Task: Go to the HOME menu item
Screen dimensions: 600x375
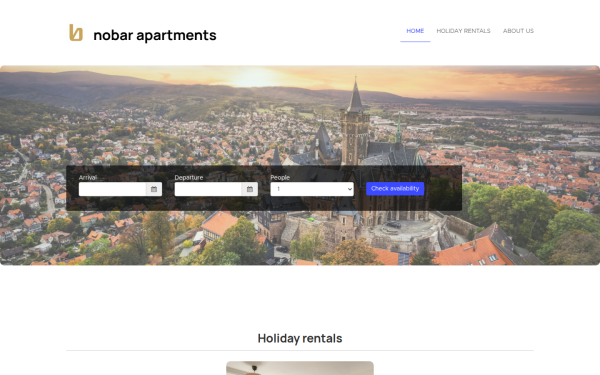Action: pos(415,31)
